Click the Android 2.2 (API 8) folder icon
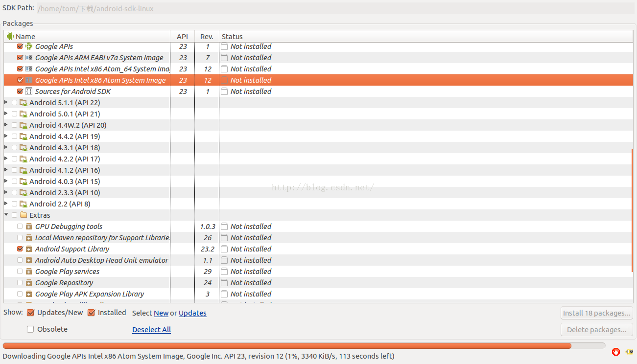Image resolution: width=637 pixels, height=364 pixels. point(23,204)
